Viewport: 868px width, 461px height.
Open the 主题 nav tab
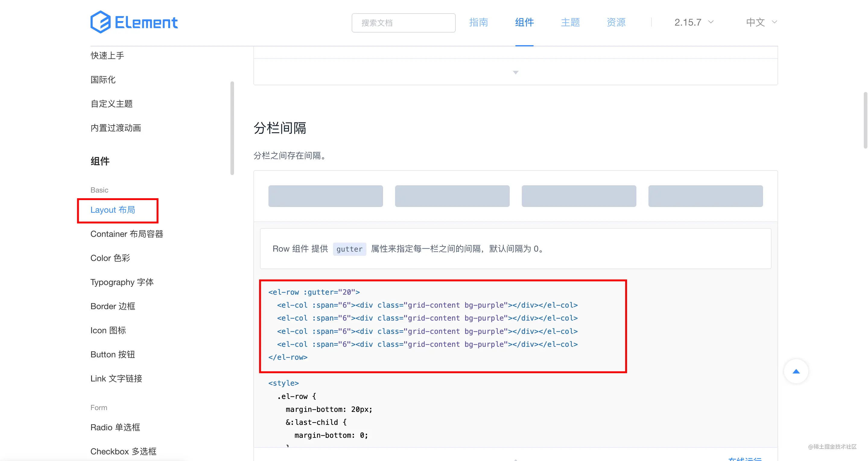click(x=570, y=22)
